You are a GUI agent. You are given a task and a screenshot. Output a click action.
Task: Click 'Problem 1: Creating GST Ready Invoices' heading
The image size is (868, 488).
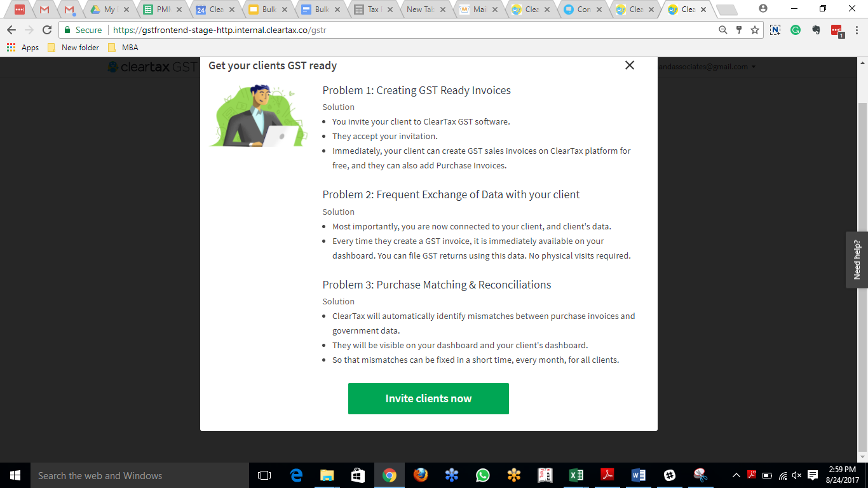coord(416,90)
